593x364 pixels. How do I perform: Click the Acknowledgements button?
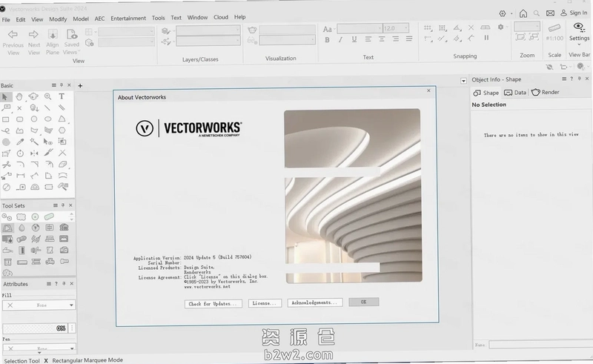tap(314, 302)
